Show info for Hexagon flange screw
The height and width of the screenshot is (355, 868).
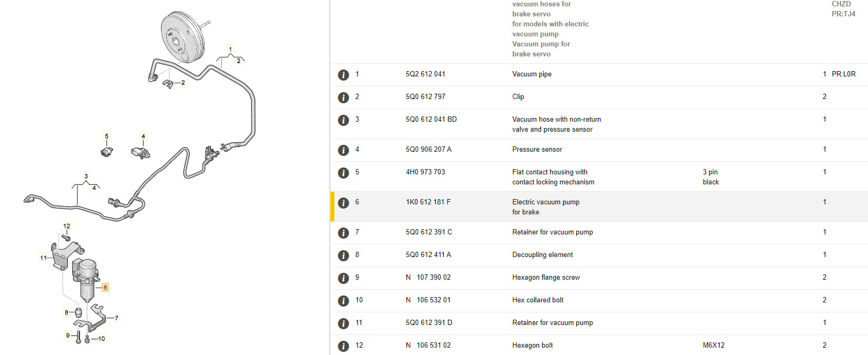[343, 278]
